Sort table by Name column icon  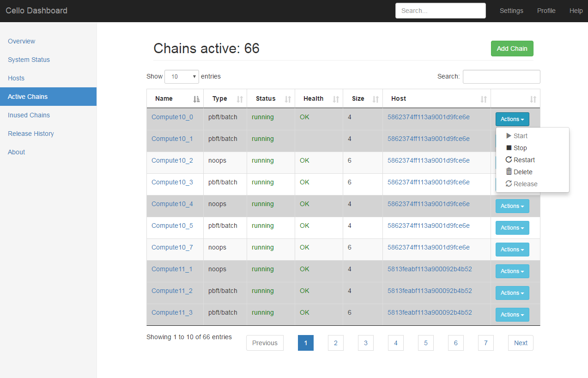[196, 99]
